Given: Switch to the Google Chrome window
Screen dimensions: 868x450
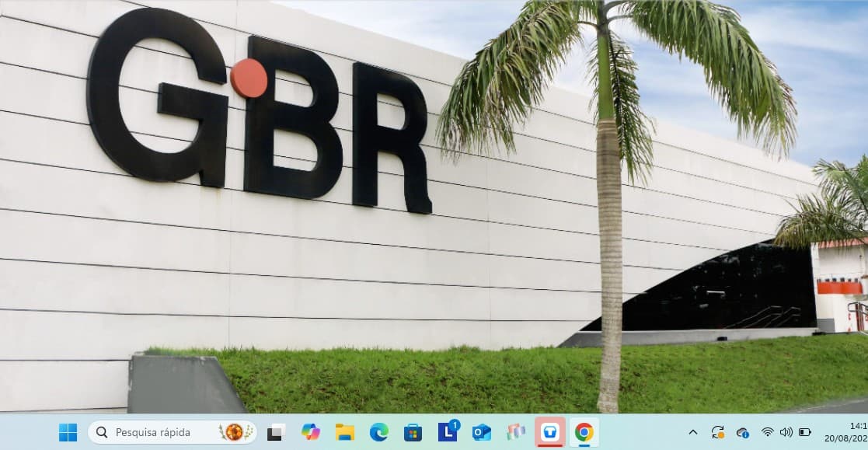Looking at the screenshot, I should 584,432.
